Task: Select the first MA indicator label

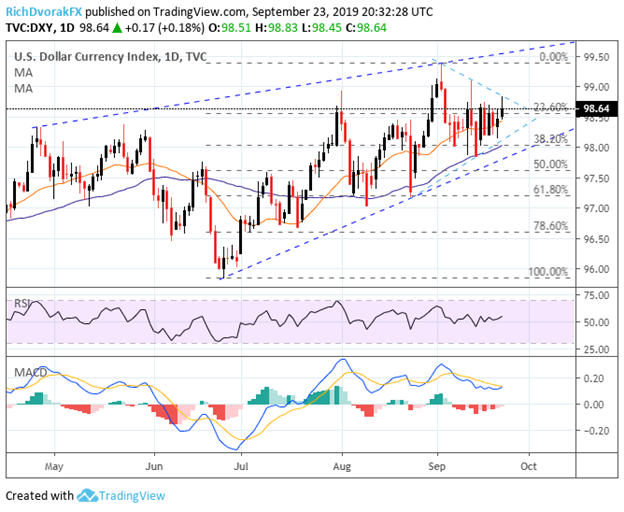Action: tap(23, 73)
